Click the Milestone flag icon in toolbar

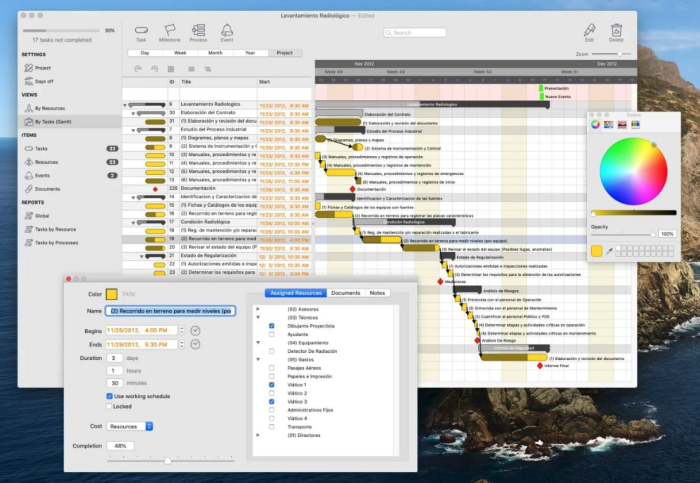point(169,30)
